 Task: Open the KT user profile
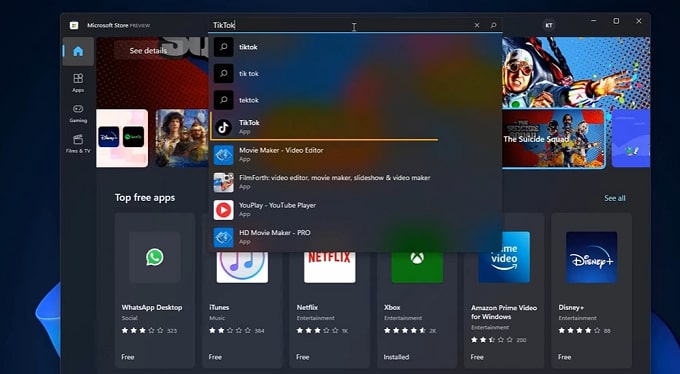[x=549, y=25]
